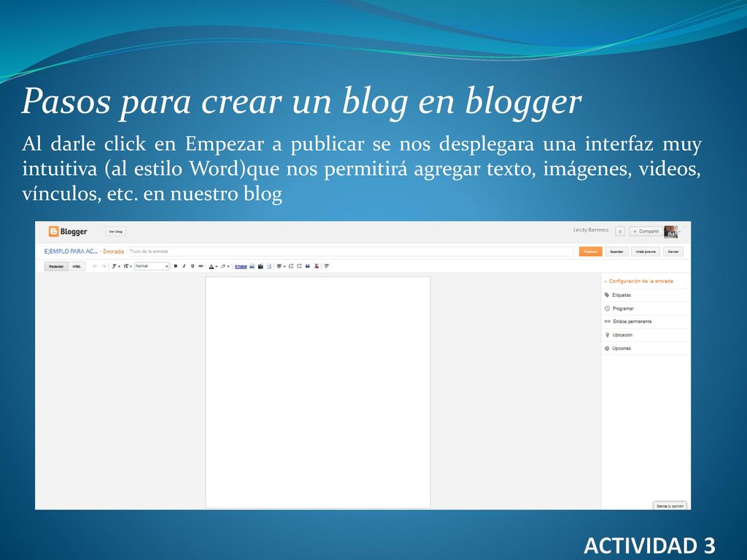747x560 pixels.
Task: Click the Leidy Bermeo username text
Action: coord(591,230)
